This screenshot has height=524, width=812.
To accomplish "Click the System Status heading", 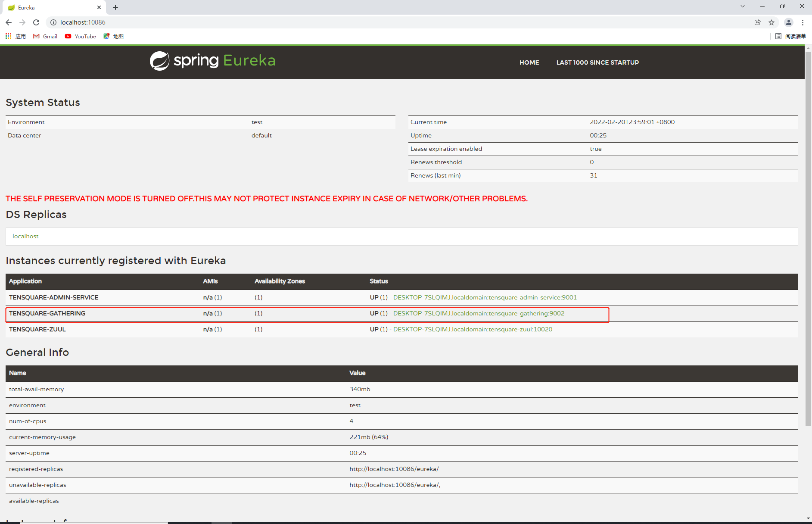I will [x=43, y=103].
